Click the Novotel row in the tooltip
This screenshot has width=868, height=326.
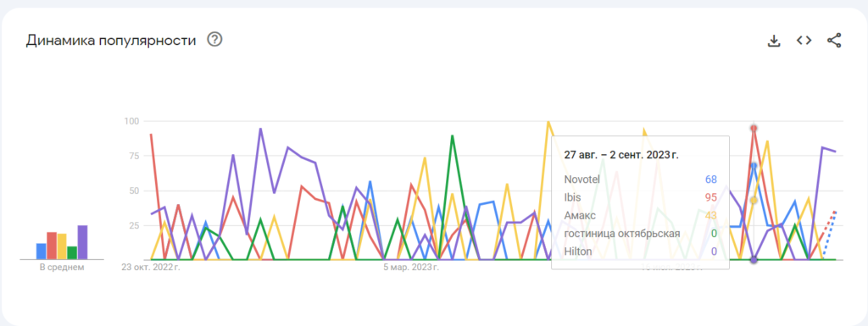click(x=641, y=179)
